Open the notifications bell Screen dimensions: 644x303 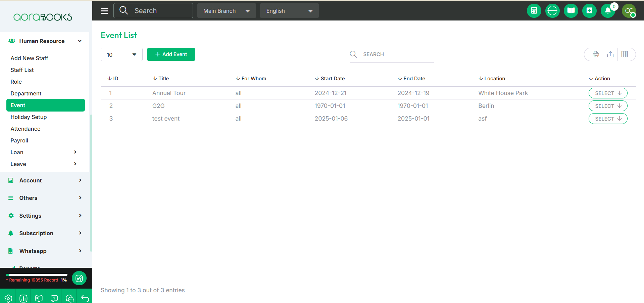tap(608, 11)
